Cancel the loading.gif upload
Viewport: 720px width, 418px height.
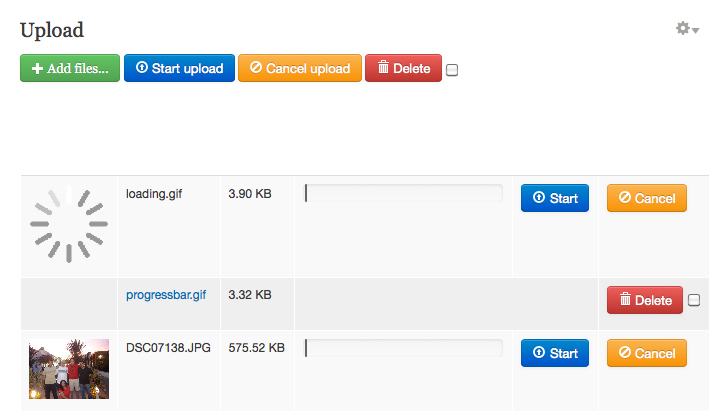coord(647,198)
